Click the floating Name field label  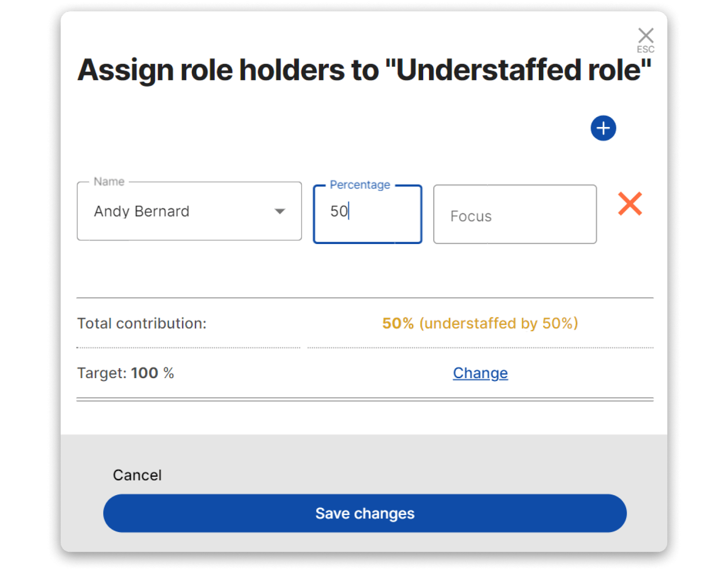click(109, 182)
